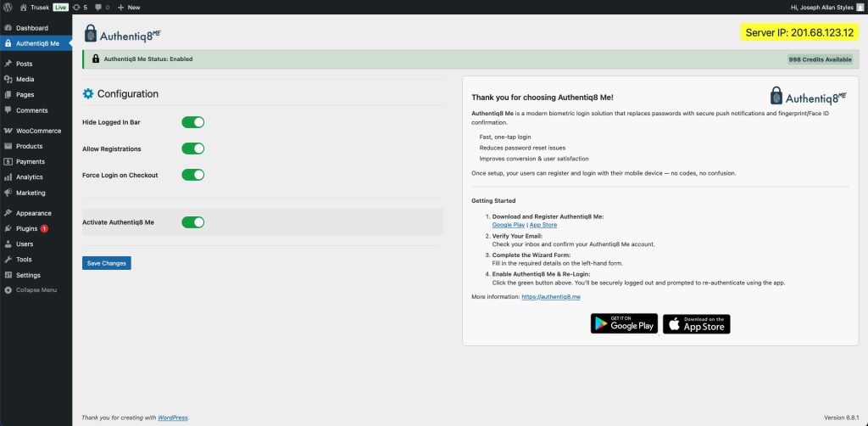Click the Collapse Menu arrow icon

coord(8,290)
